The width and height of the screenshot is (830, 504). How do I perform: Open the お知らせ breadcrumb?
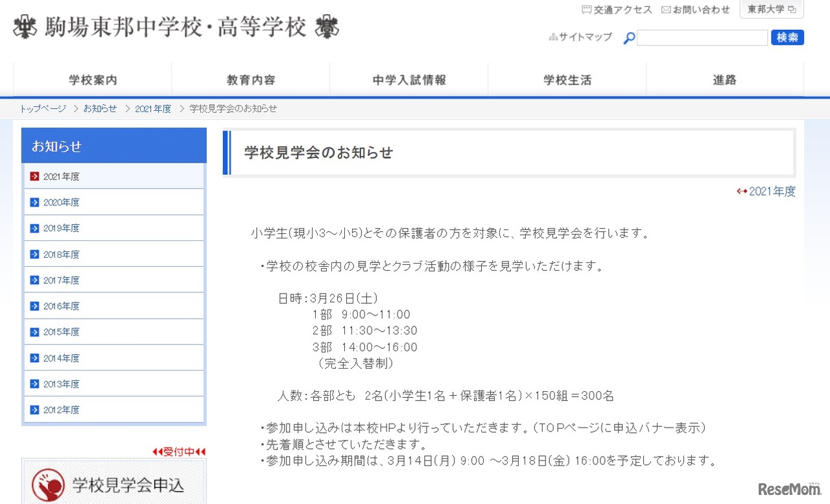point(99,109)
